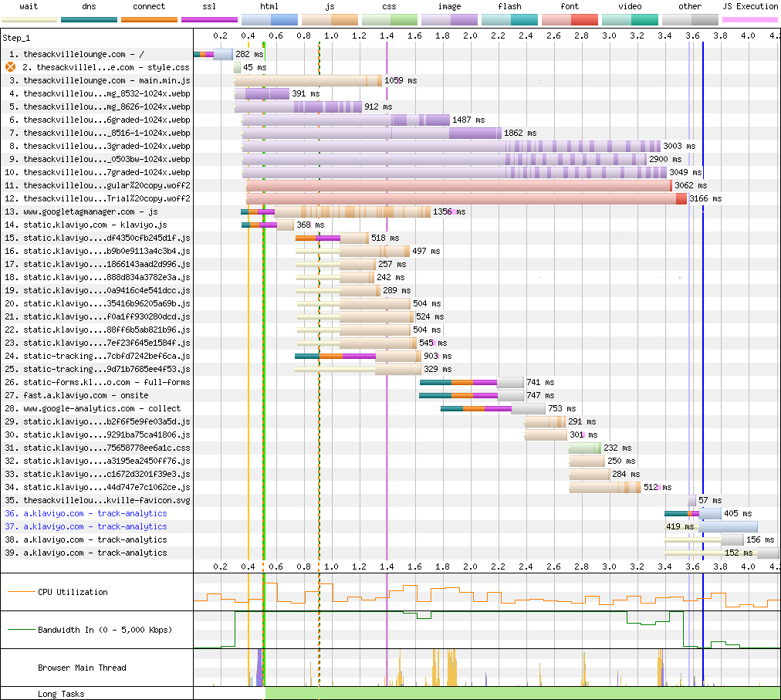This screenshot has height=700, width=781.
Task: Select row 24 static-tracking 7cbfd7242bef6ca.js label
Action: pos(97,357)
